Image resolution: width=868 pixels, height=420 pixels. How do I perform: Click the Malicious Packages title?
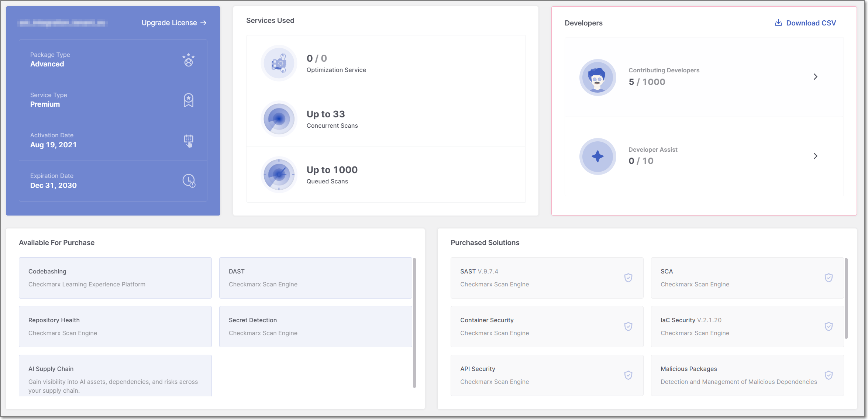click(x=689, y=369)
